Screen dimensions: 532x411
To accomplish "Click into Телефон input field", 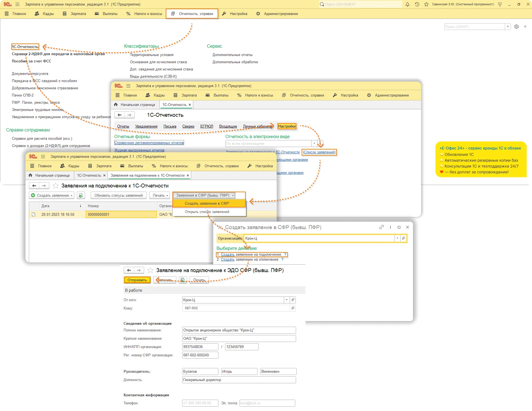I will [200, 403].
